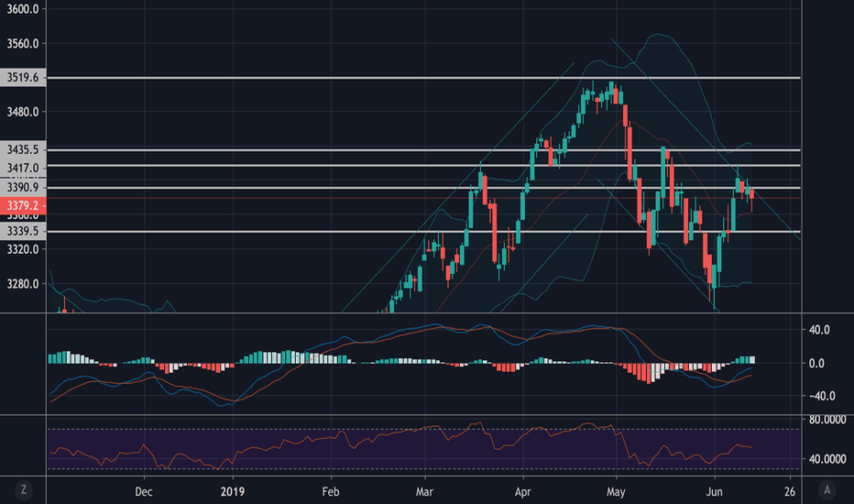Select the horizontal line at 3339.5
The width and height of the screenshot is (854, 504).
point(423,232)
